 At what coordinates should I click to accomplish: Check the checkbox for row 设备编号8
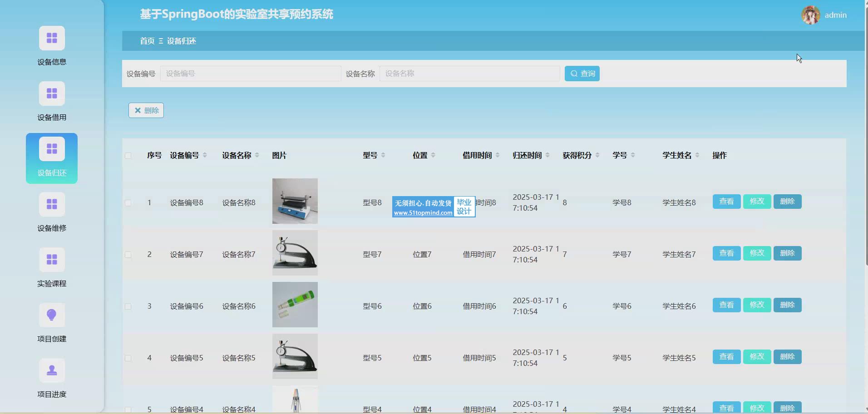point(128,203)
